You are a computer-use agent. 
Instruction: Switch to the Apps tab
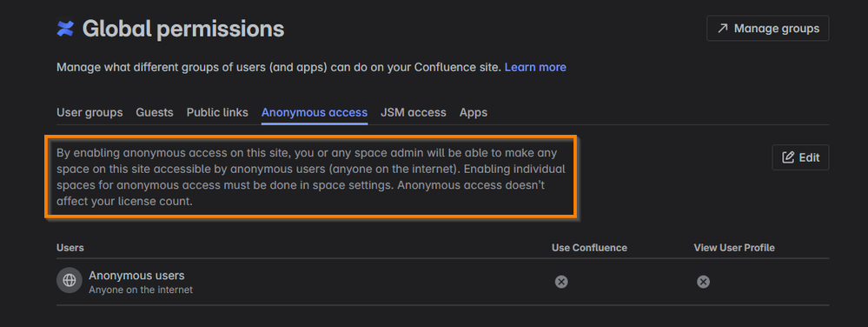(474, 112)
